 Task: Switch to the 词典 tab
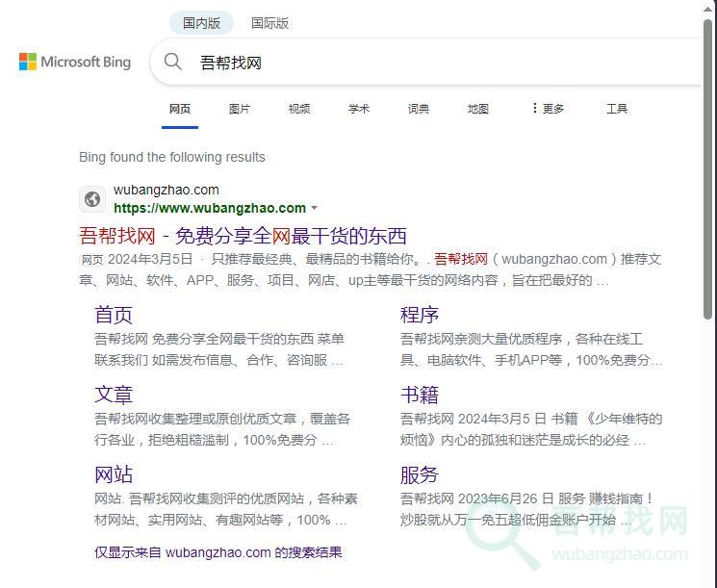(419, 109)
